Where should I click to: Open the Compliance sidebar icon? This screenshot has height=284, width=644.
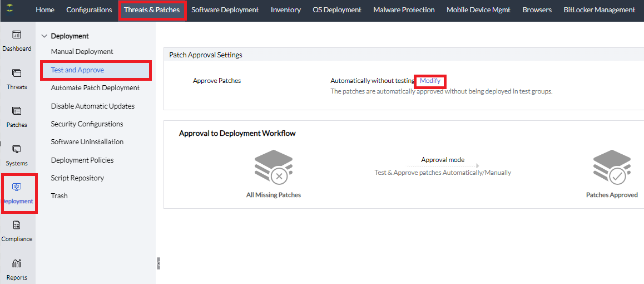pos(17,226)
